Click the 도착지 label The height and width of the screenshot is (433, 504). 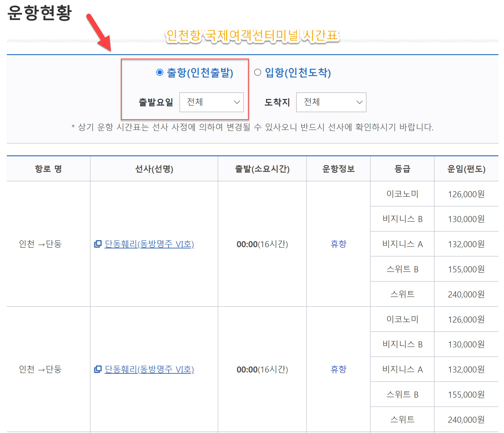click(x=277, y=102)
